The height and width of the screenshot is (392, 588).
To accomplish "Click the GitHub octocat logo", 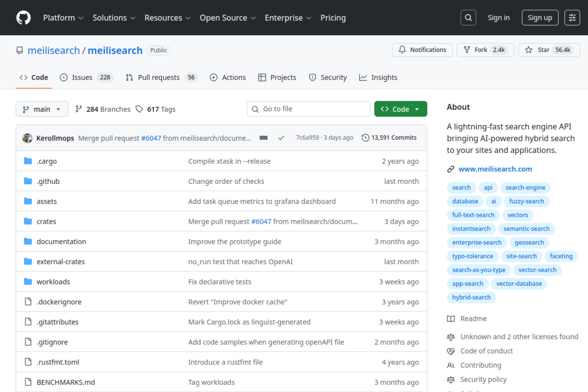I will click(x=23, y=17).
